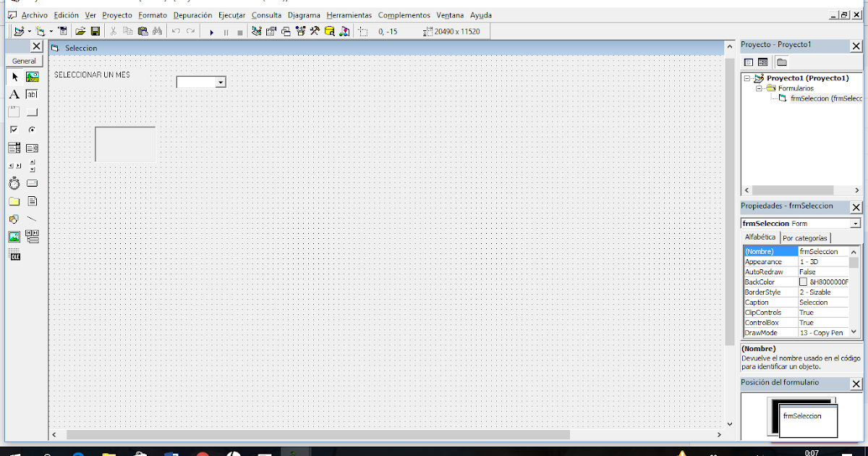
Task: Click the General button atop the toolbox
Action: 24,61
